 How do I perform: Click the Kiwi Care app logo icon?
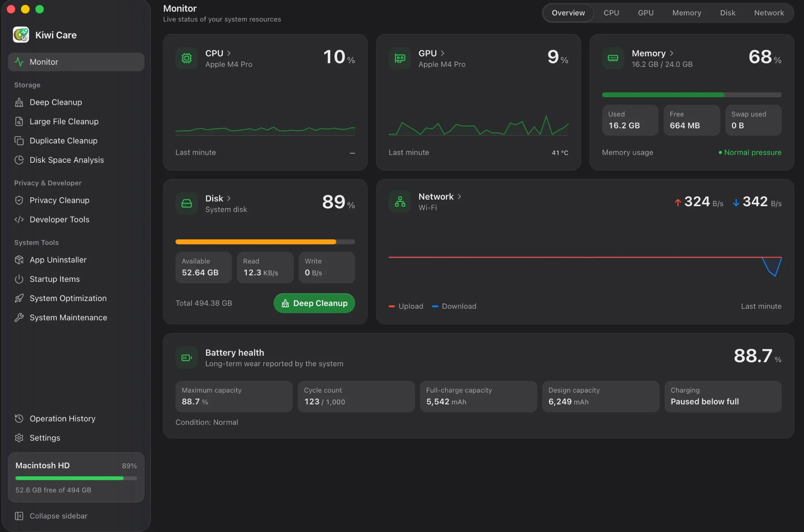(x=21, y=35)
